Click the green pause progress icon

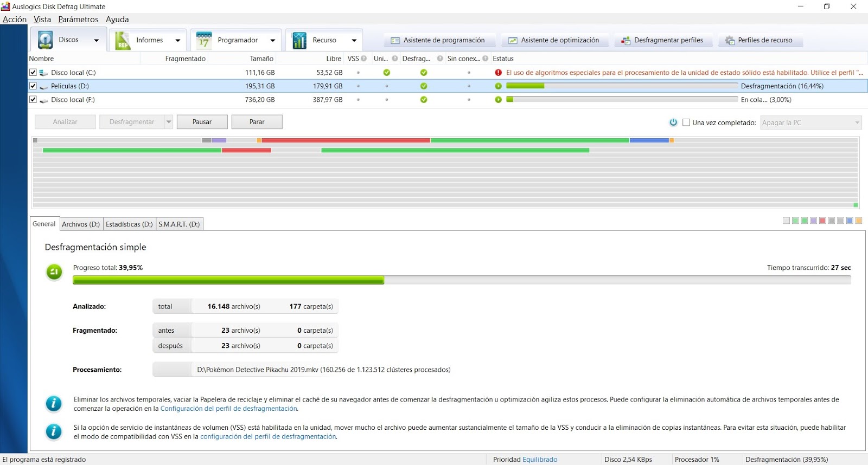tap(54, 272)
